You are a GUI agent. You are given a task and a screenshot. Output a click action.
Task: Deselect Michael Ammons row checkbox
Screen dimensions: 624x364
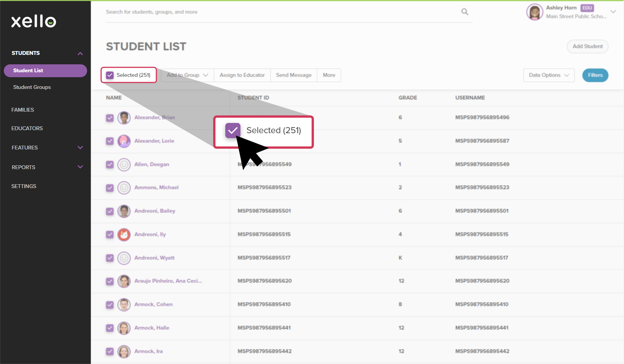[110, 188]
